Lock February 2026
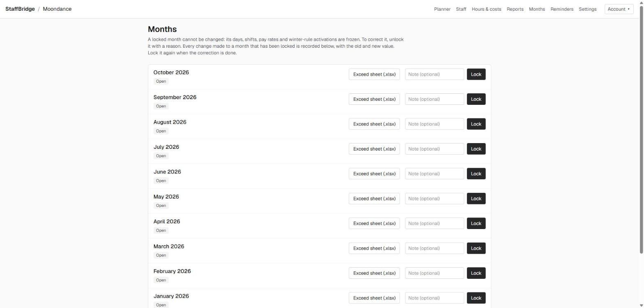644x308 pixels. click(x=476, y=273)
